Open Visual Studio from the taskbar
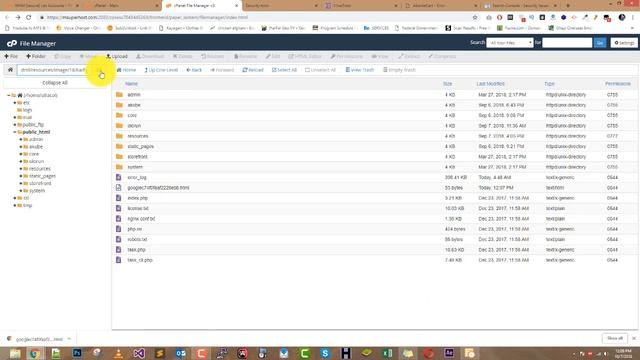The image size is (640, 360). point(139,353)
